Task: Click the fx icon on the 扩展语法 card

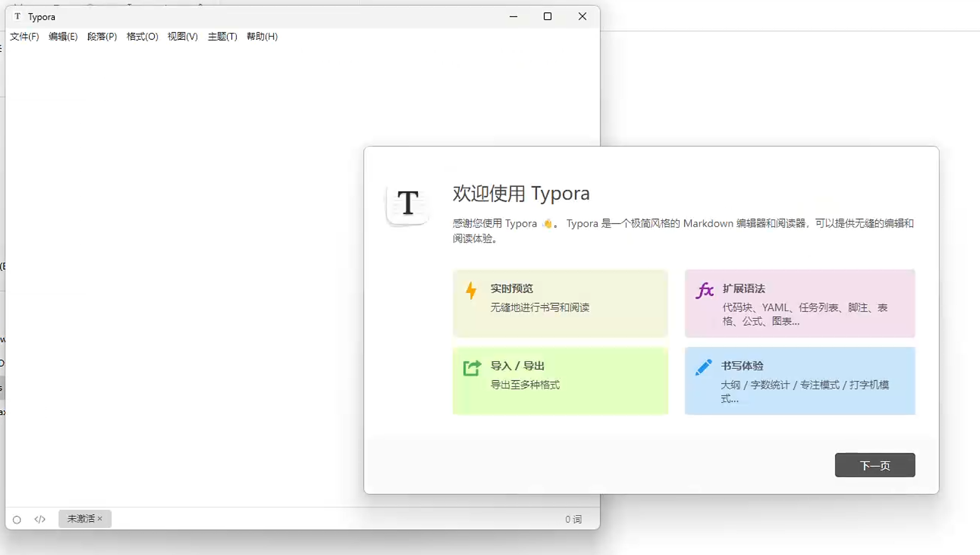Action: [x=704, y=290]
